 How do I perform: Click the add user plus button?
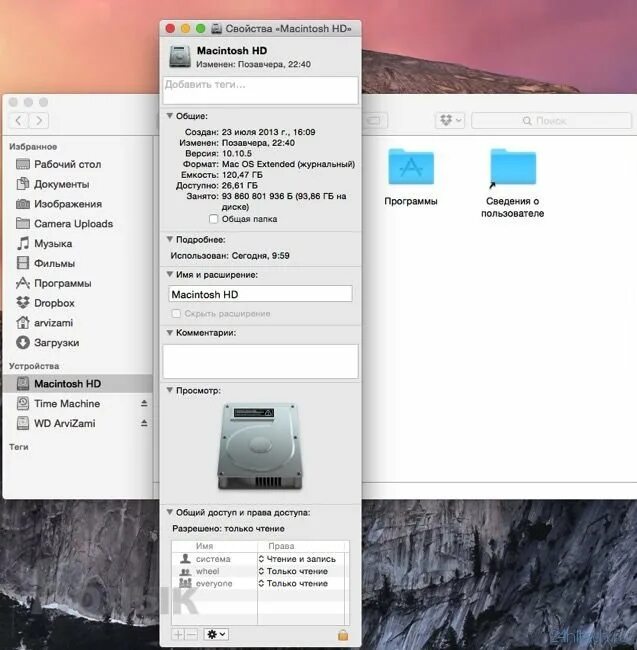178,634
